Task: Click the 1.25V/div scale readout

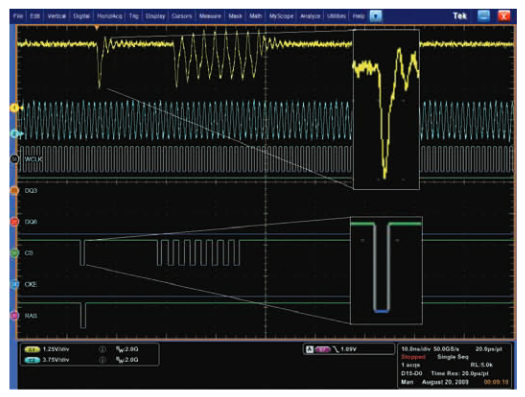Action: pos(56,349)
